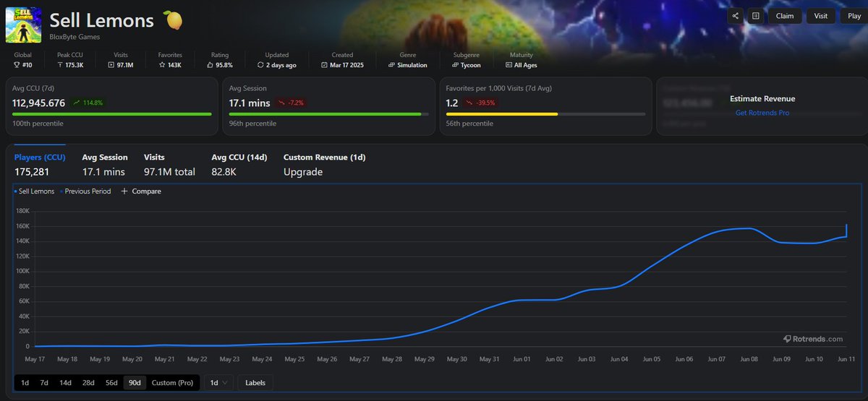The width and height of the screenshot is (868, 401).
Task: Open BloxByte Games developer link
Action: click(75, 37)
